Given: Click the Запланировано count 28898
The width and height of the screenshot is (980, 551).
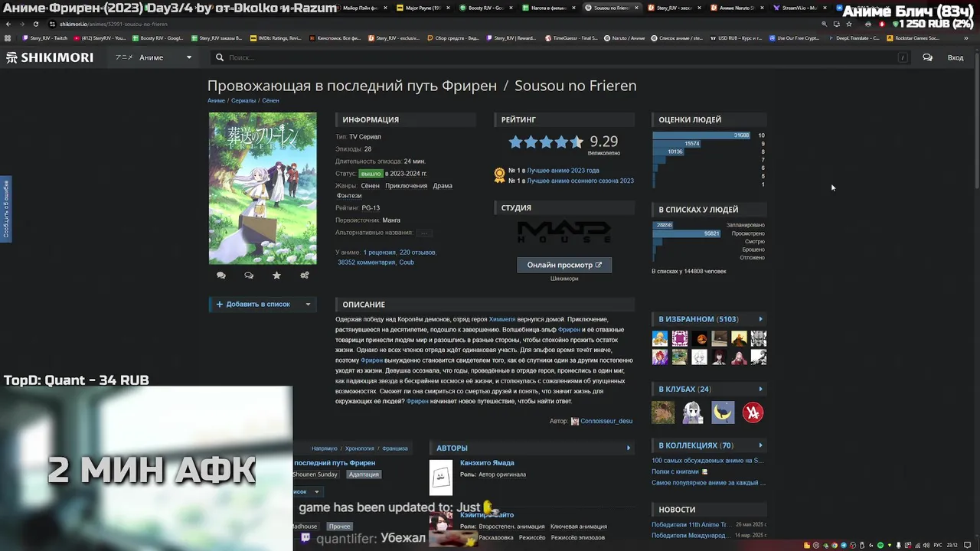Looking at the screenshot, I should [663, 225].
